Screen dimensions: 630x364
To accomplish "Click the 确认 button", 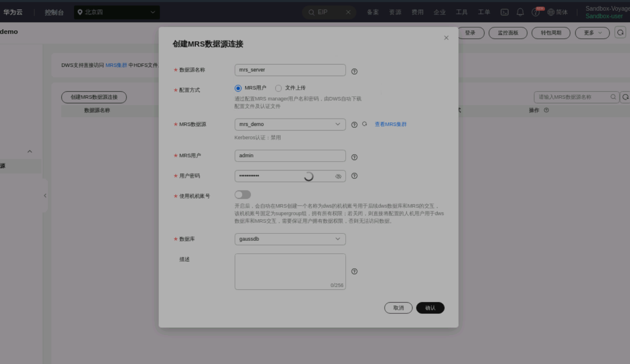I will [x=430, y=308].
